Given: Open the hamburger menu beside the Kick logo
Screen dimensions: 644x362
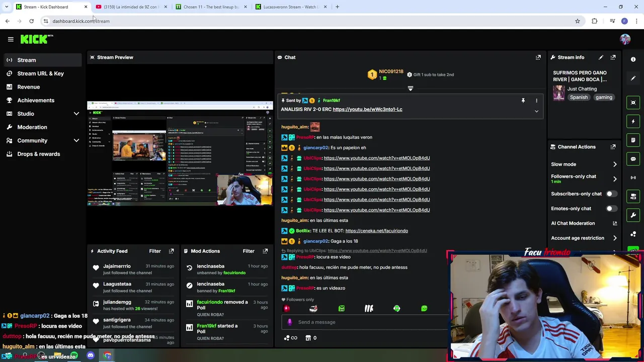Looking at the screenshot, I should [11, 39].
